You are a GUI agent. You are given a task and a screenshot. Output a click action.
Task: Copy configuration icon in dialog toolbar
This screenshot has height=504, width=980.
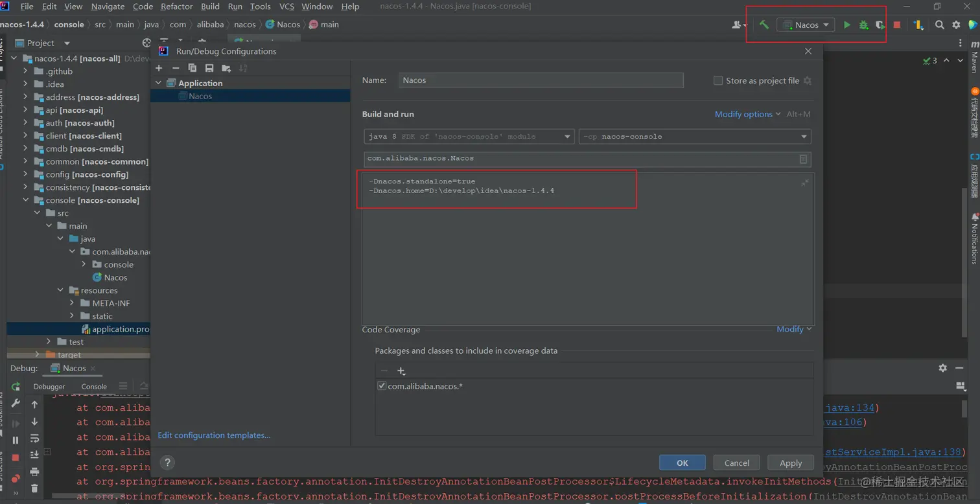click(x=192, y=68)
